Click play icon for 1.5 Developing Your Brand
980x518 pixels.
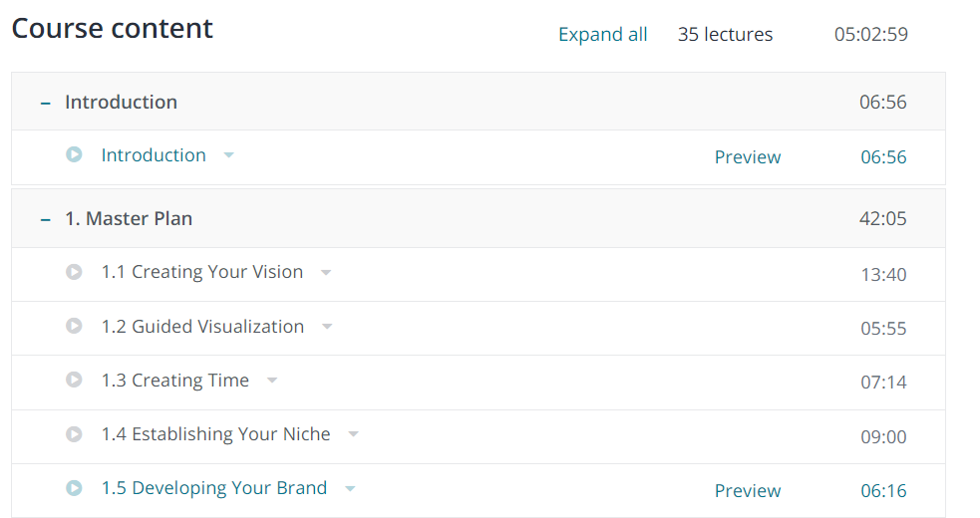74,488
